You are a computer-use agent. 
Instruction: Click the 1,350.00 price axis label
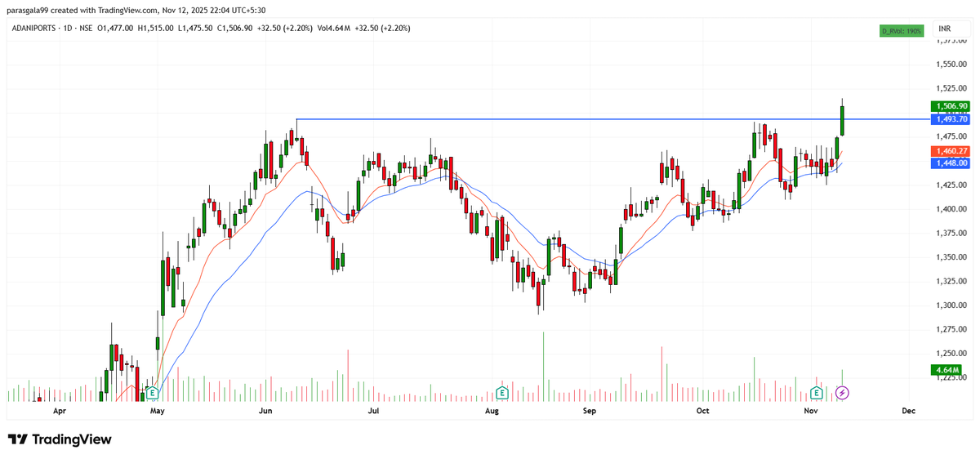pos(952,257)
